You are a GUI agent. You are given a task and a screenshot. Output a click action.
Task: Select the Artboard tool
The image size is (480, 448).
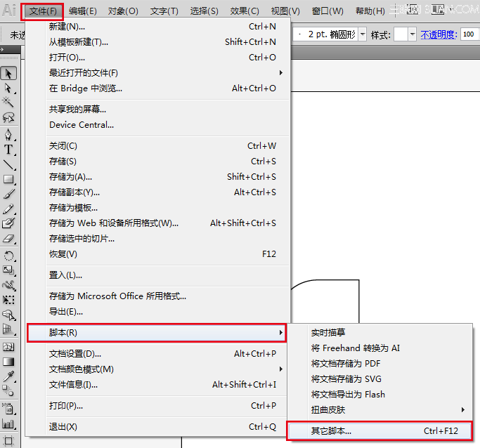pyautogui.click(x=8, y=441)
